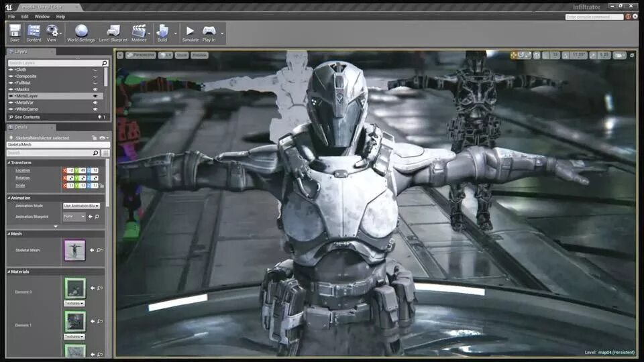Screen dimensions: 644x362
Task: Open the Animation Mode dropdown
Action: point(81,206)
